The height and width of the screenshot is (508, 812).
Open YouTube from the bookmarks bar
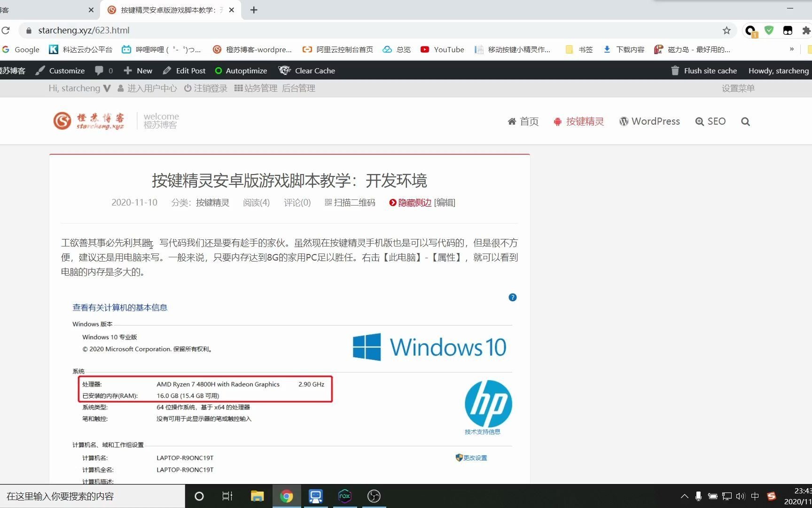click(x=441, y=49)
